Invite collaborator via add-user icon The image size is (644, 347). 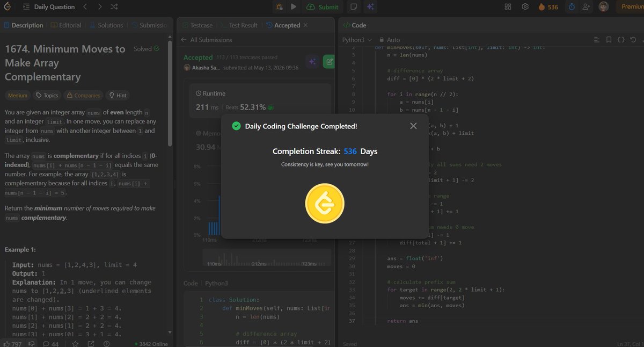[x=586, y=7]
